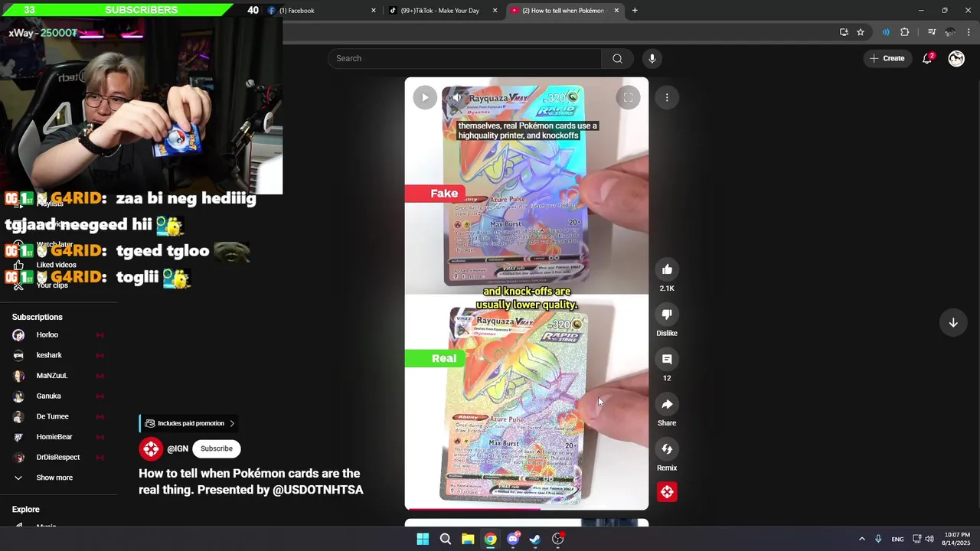
Task: Open the Create button menu
Action: [x=887, y=58]
